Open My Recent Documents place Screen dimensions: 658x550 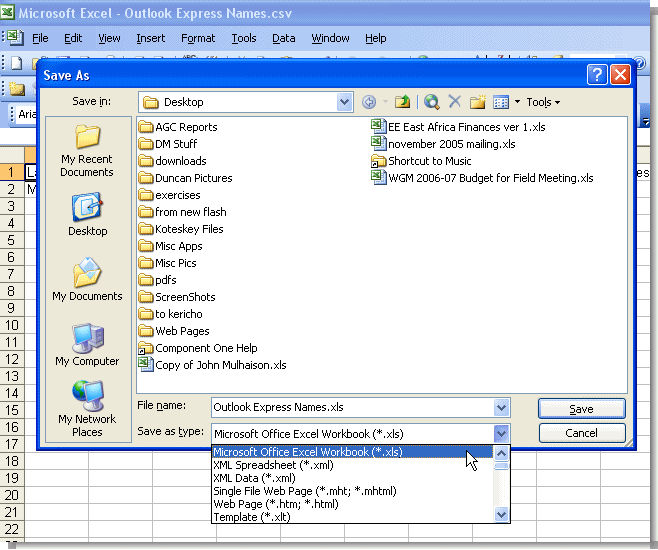pos(87,151)
